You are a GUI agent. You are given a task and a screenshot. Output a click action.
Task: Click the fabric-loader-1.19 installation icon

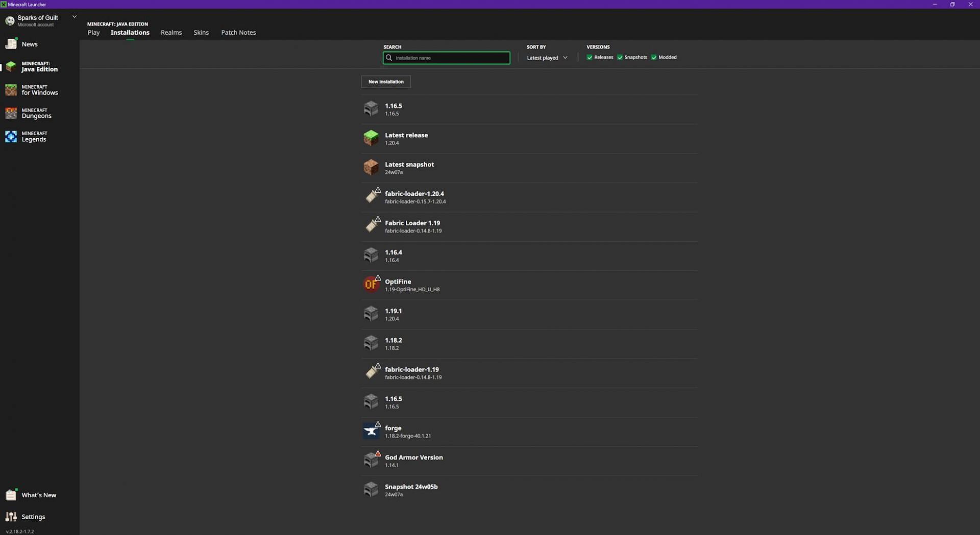click(x=372, y=371)
